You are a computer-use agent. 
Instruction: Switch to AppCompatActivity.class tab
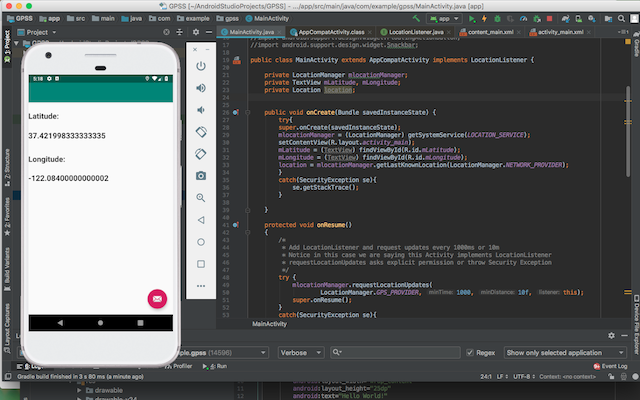(331, 32)
